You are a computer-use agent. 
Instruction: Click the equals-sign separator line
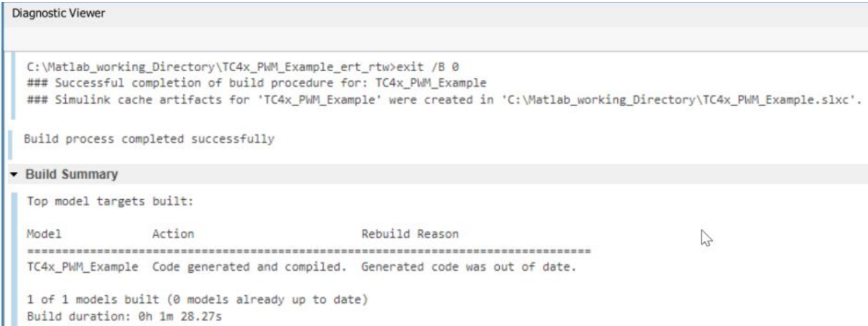click(309, 251)
